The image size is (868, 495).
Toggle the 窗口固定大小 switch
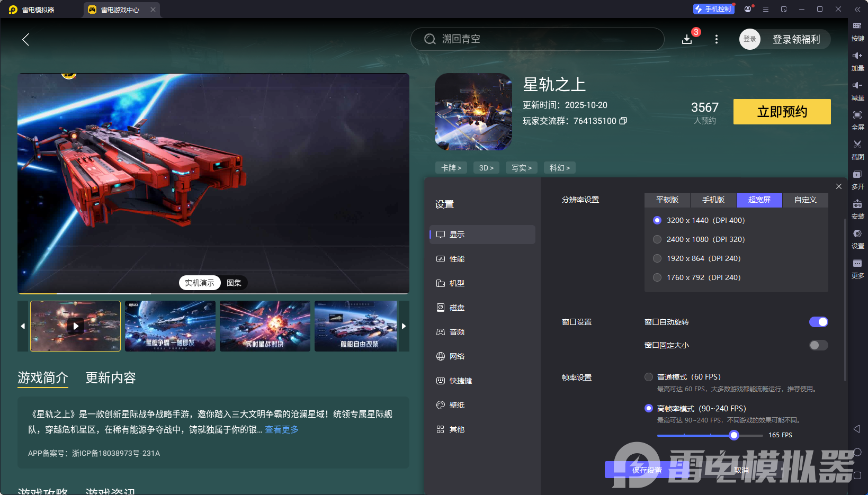click(819, 345)
